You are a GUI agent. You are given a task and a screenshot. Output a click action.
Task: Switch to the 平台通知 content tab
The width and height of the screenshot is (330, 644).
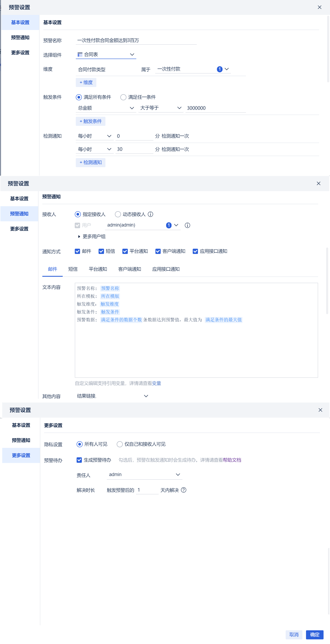98,269
